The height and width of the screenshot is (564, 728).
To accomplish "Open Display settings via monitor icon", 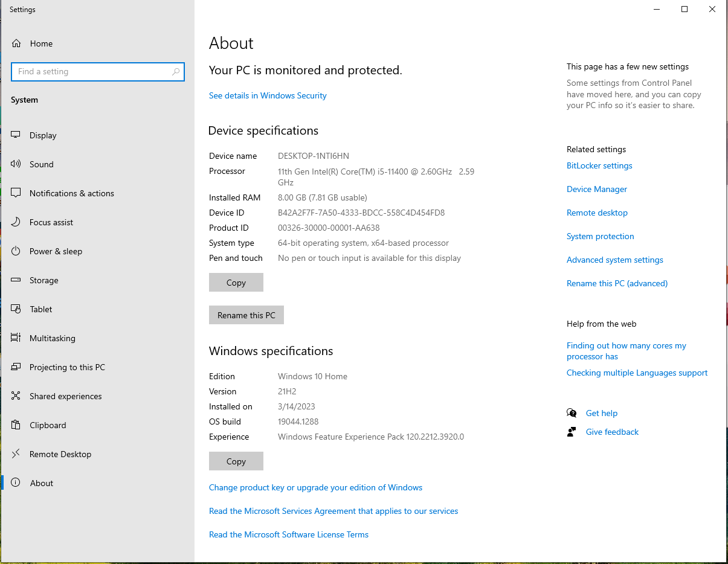I will pos(16,135).
